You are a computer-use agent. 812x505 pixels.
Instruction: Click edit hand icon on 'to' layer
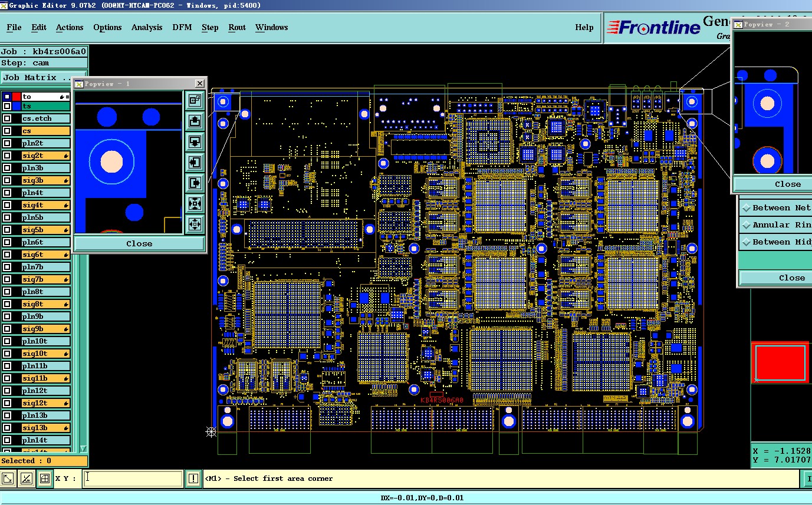[x=63, y=97]
